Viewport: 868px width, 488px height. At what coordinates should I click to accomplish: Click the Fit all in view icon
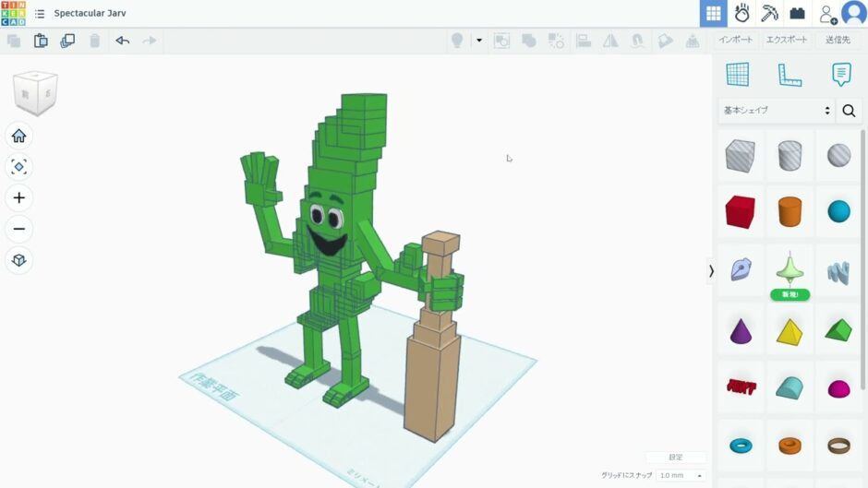18,167
